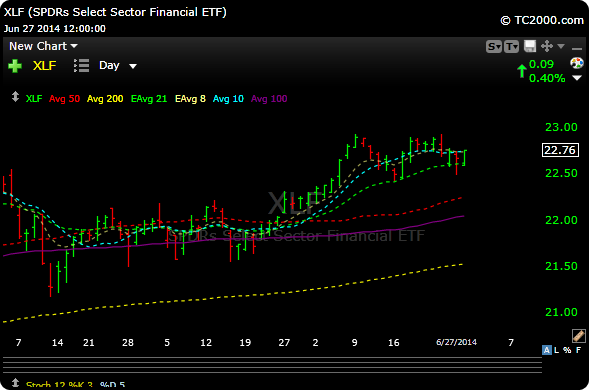The height and width of the screenshot is (390, 589).
Task: Click the Jun 27 2014 12:00:00 timestamp
Action: tap(55, 29)
